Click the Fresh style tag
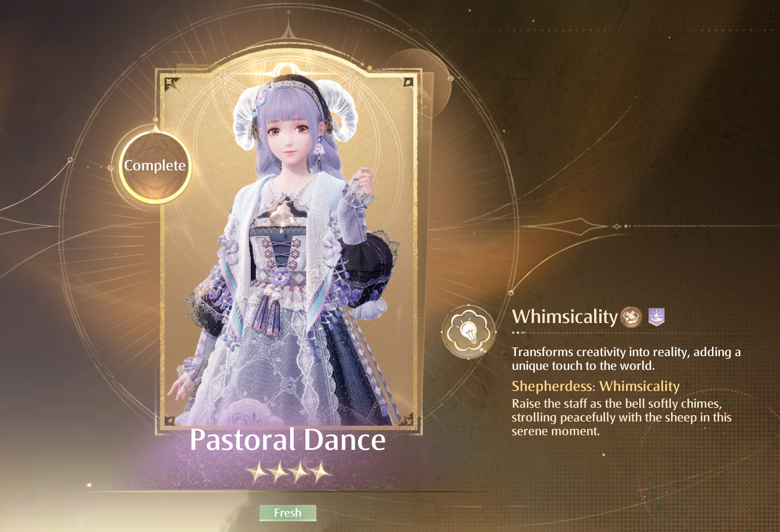780x532 pixels. (288, 513)
